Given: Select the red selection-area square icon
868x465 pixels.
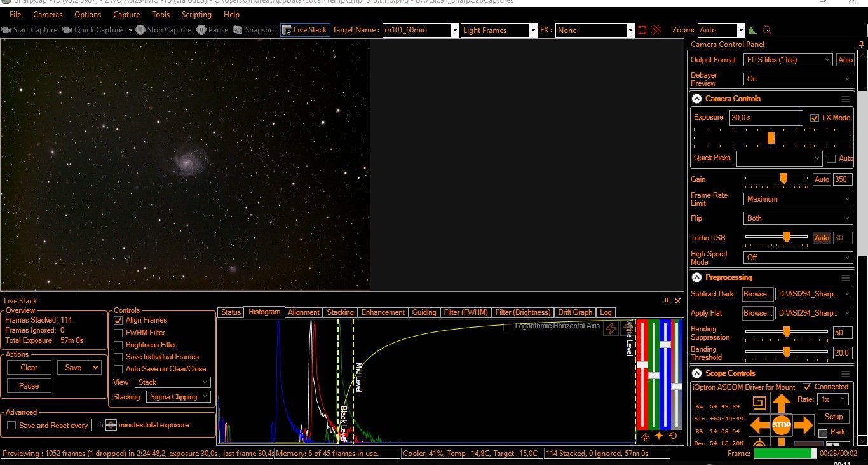Looking at the screenshot, I should 642,30.
